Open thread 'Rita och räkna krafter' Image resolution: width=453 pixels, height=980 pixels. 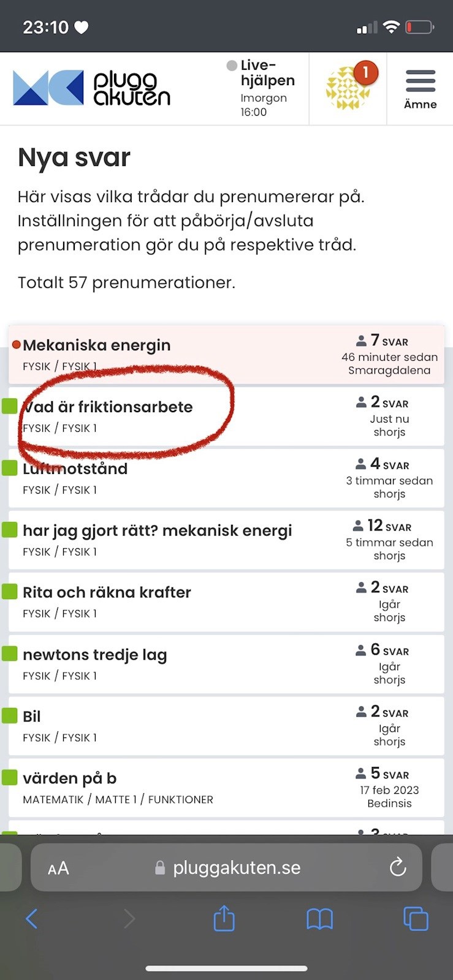[107, 592]
